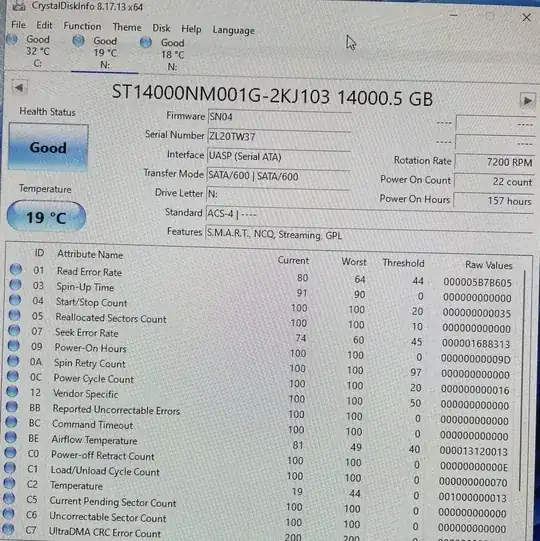Image resolution: width=540 pixels, height=541 pixels.
Task: Select the Reallocated Sectors Count attribute name
Action: click(111, 318)
